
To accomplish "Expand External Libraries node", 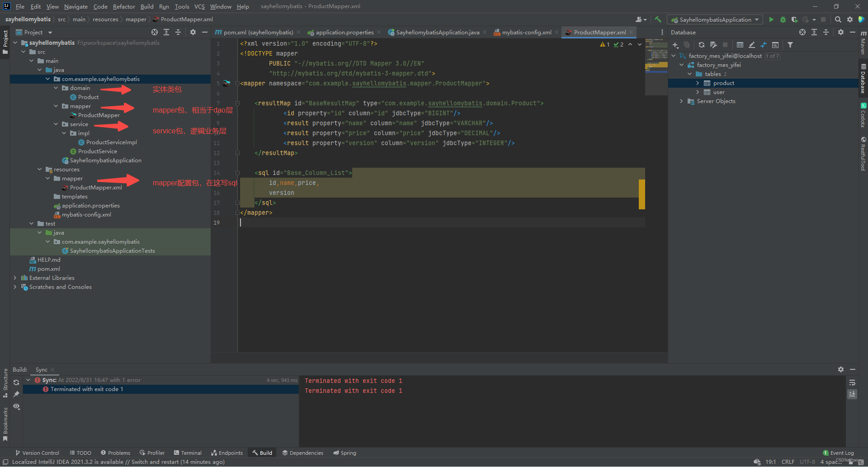I will [x=15, y=278].
